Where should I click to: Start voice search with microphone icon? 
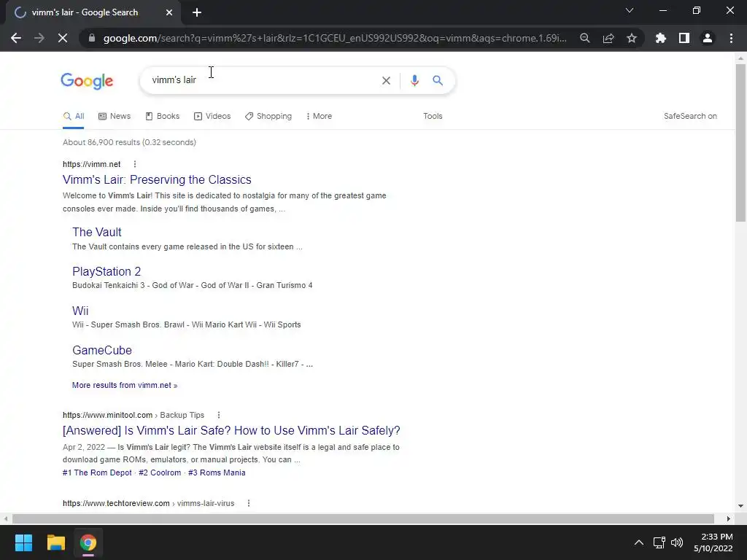(x=414, y=80)
